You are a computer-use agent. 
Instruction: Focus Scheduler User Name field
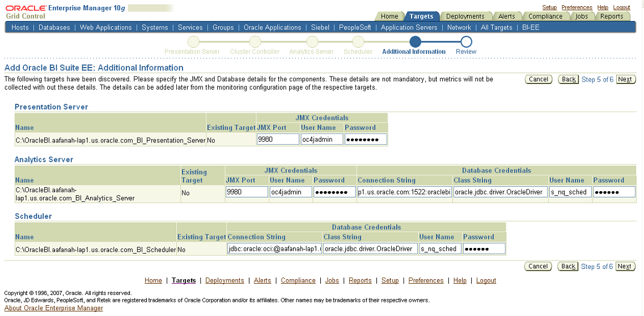tap(440, 248)
